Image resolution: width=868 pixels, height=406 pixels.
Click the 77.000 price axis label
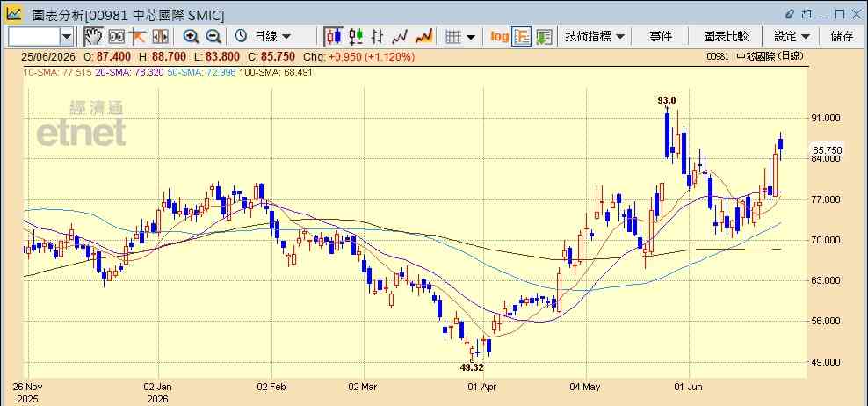coord(826,199)
